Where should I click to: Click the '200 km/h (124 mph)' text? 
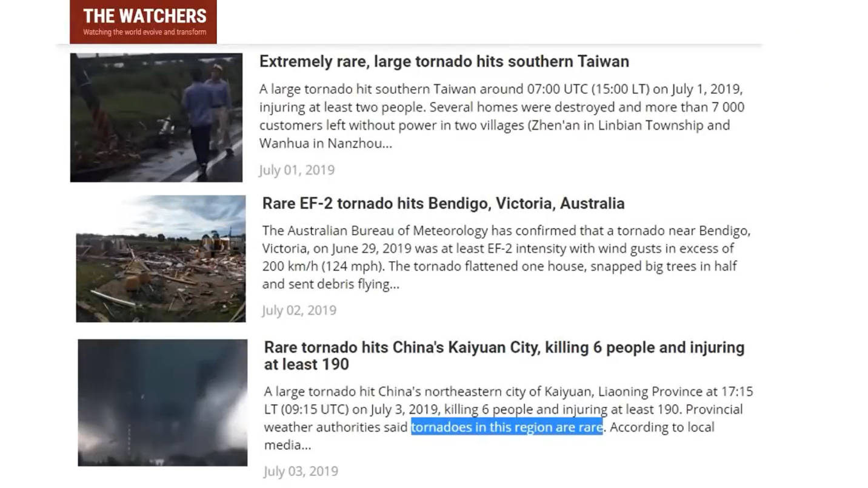point(322,266)
